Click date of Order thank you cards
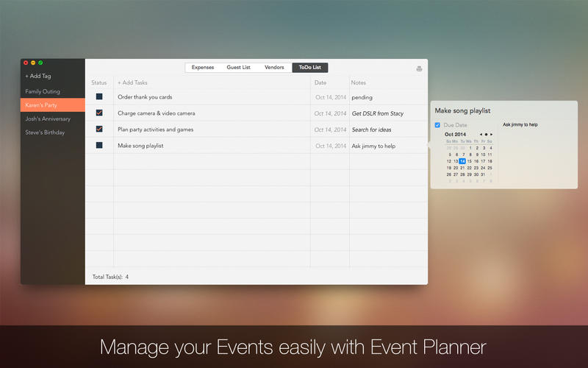This screenshot has height=368, width=588. tap(330, 97)
